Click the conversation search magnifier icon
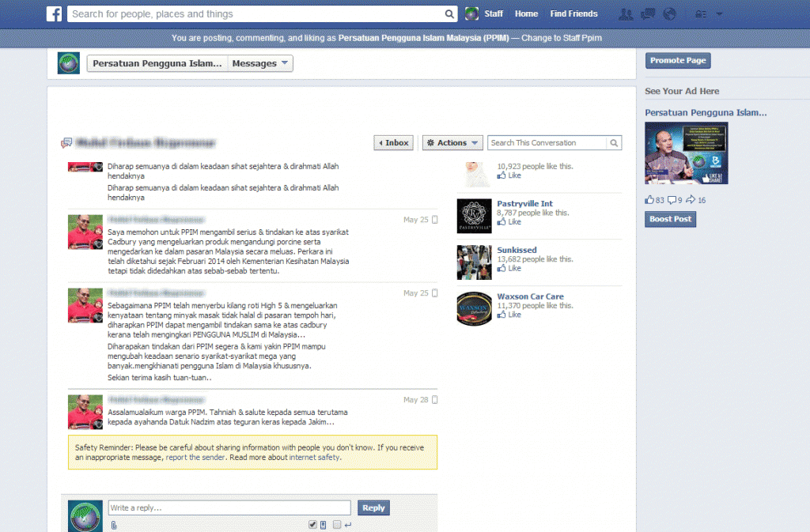 (x=613, y=143)
